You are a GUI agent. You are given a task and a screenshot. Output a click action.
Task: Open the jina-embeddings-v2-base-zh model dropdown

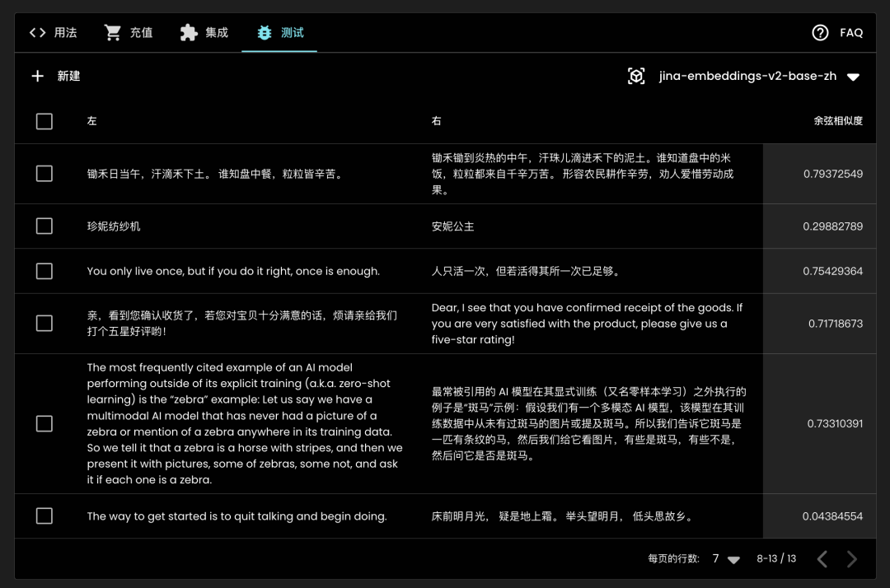(854, 76)
